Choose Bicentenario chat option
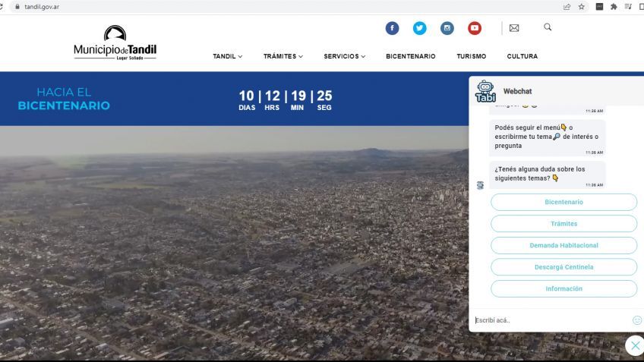 [x=563, y=202]
